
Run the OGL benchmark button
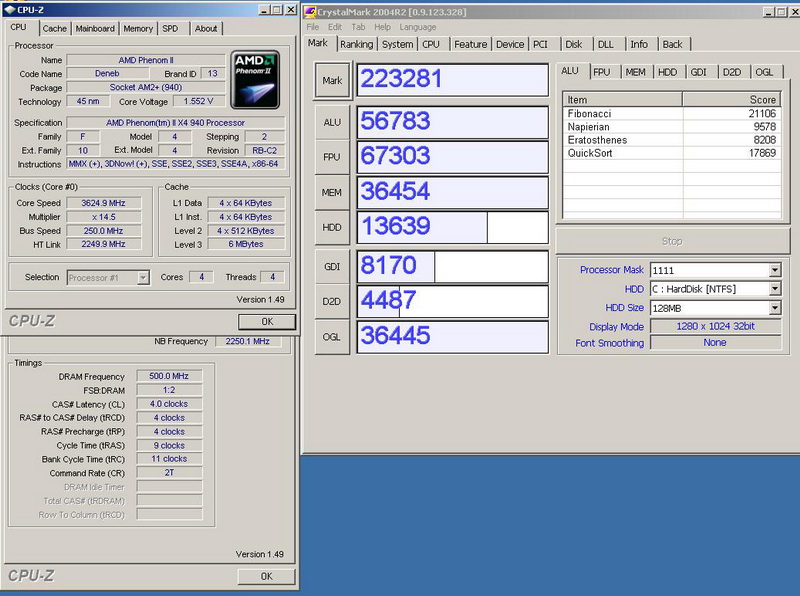tap(332, 337)
